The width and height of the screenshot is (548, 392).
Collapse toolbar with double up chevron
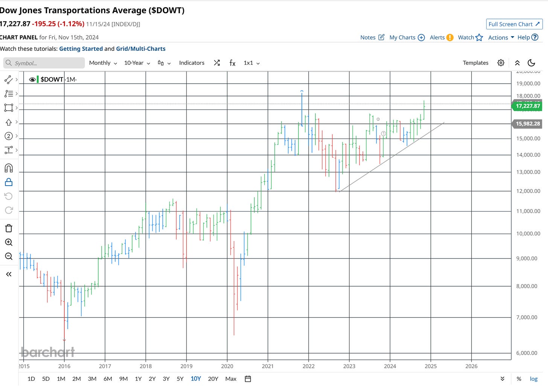point(517,63)
